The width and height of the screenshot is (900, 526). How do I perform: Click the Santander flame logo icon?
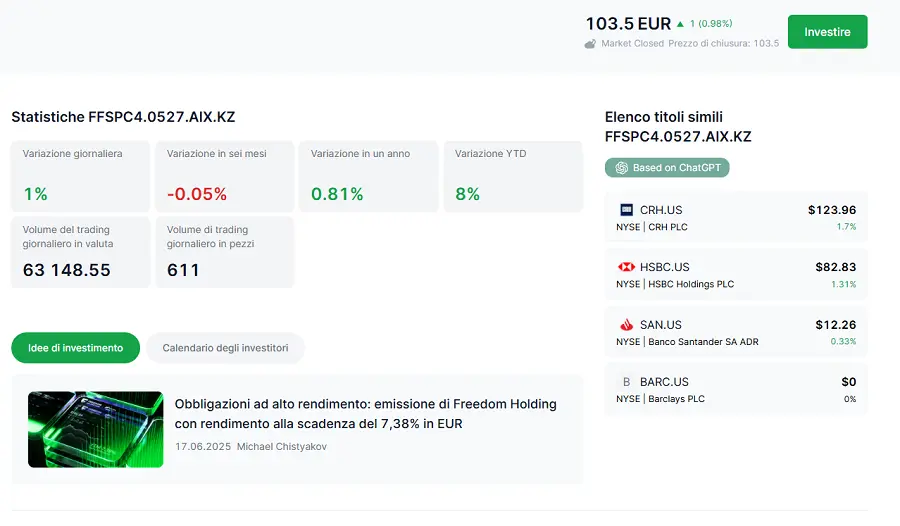click(627, 325)
